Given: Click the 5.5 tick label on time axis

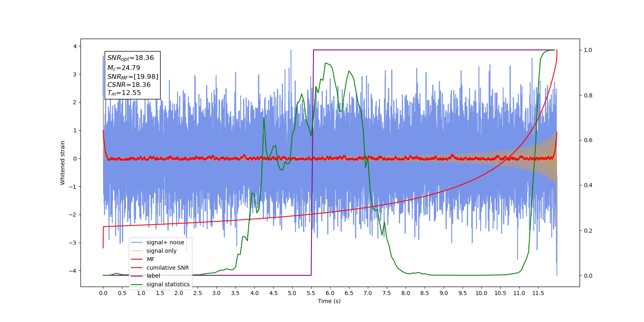Looking at the screenshot, I should point(311,293).
